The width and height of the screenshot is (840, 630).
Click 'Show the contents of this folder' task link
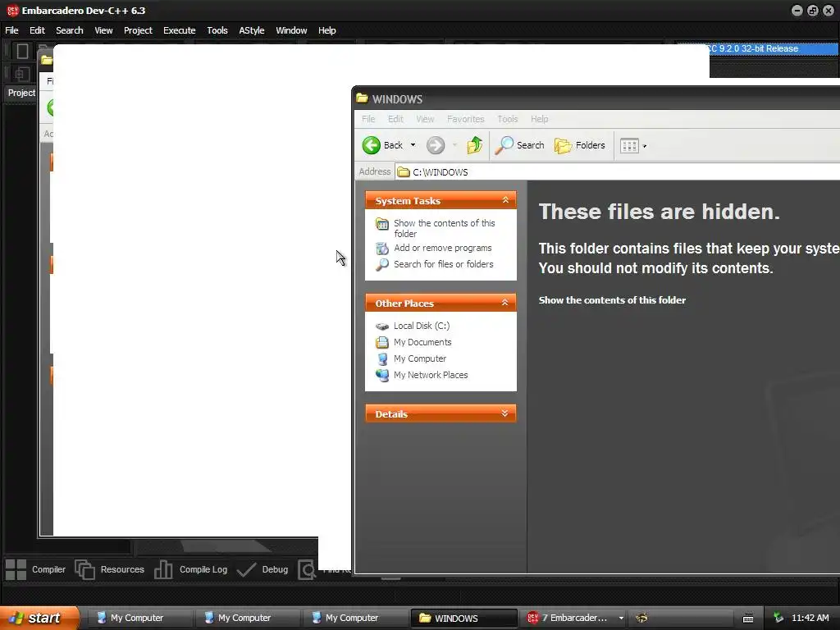click(444, 228)
